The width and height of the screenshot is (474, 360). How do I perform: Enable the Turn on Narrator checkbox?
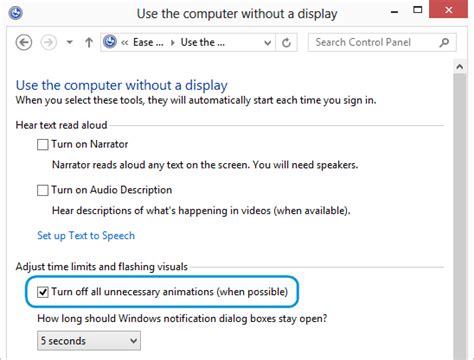[x=43, y=145]
